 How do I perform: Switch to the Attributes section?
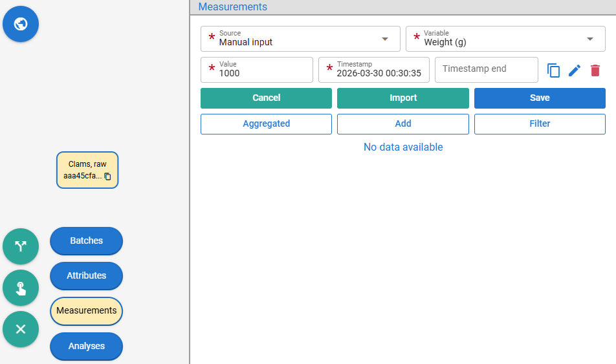[87, 275]
